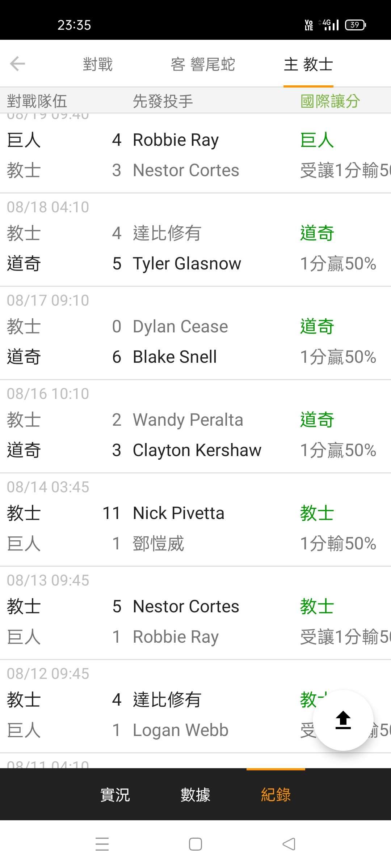Tap Nick Pivetta starting pitcher name
391x868 pixels.
point(178,513)
